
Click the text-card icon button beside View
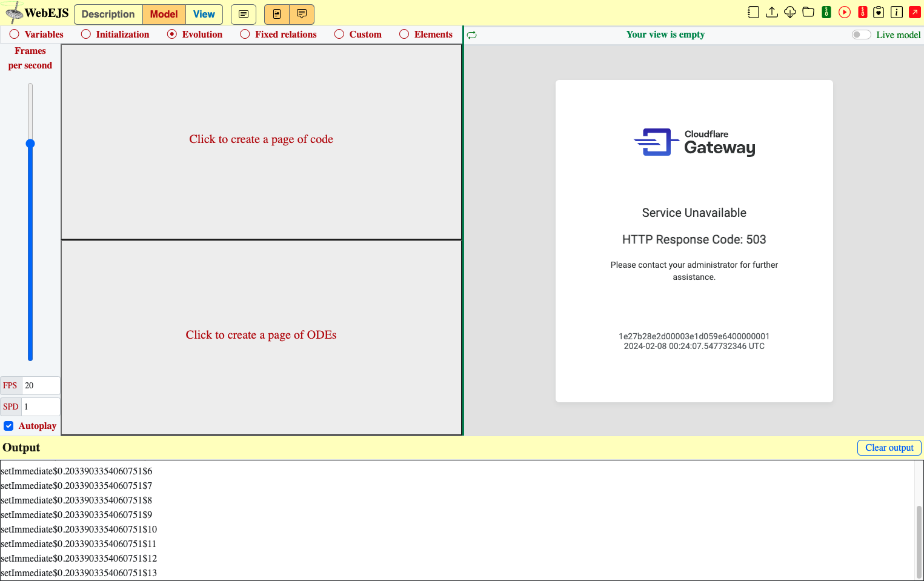pyautogui.click(x=244, y=14)
